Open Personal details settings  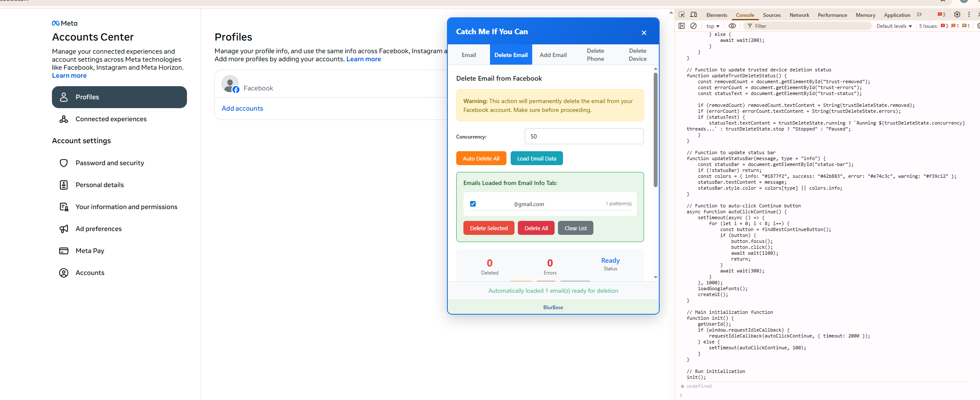119,185
